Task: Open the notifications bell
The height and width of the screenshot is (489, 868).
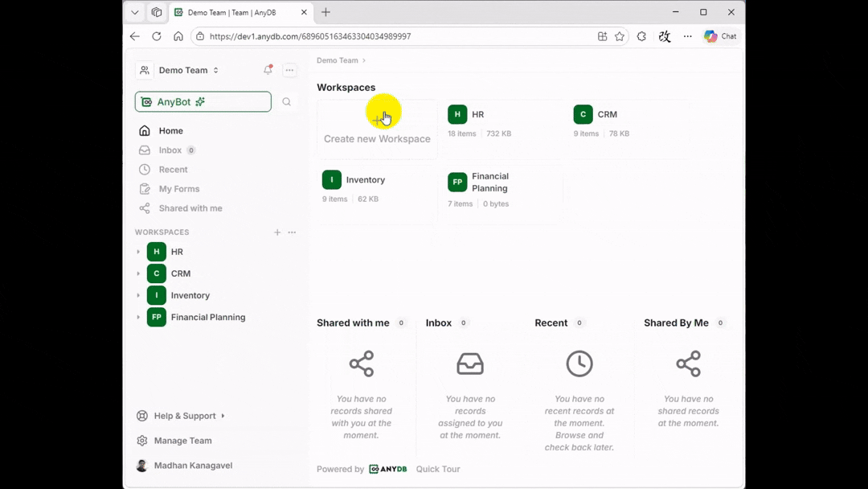Action: click(x=268, y=70)
